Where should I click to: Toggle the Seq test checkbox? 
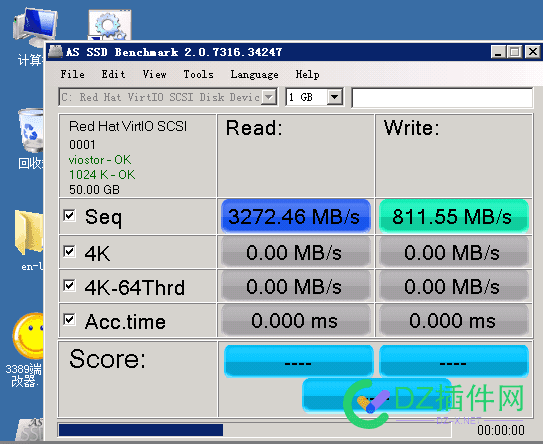click(70, 215)
